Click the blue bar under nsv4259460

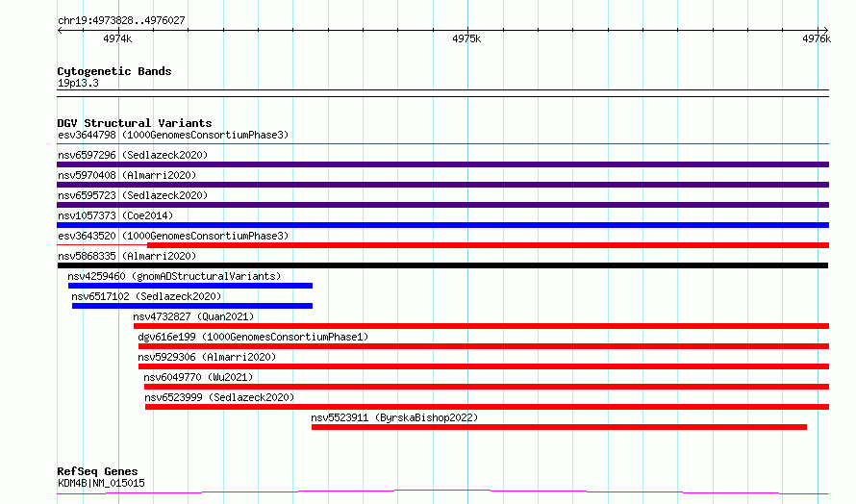coord(190,286)
